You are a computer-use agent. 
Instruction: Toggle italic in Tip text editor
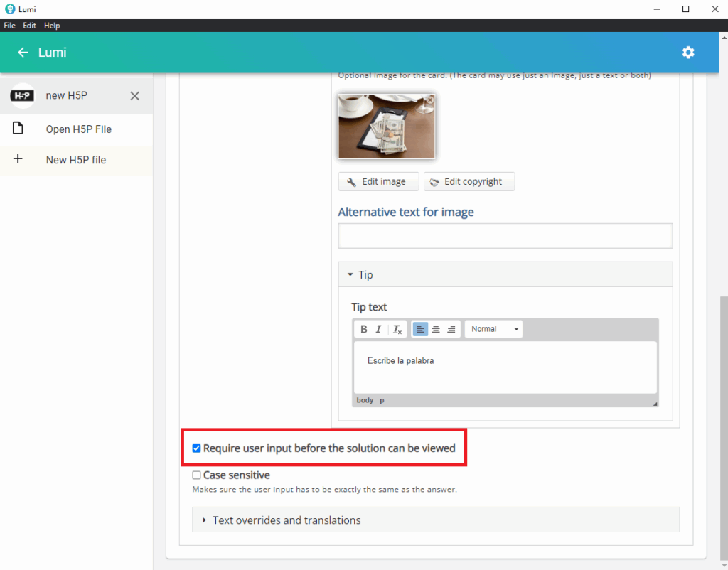coord(379,329)
